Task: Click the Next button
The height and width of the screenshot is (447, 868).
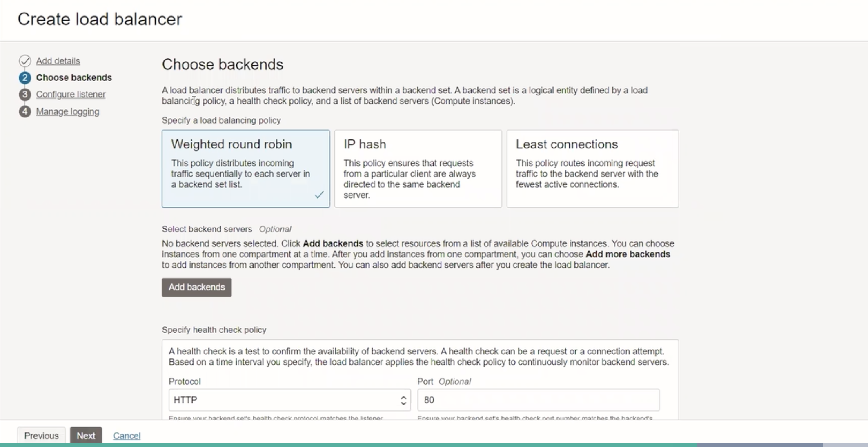Action: click(86, 436)
